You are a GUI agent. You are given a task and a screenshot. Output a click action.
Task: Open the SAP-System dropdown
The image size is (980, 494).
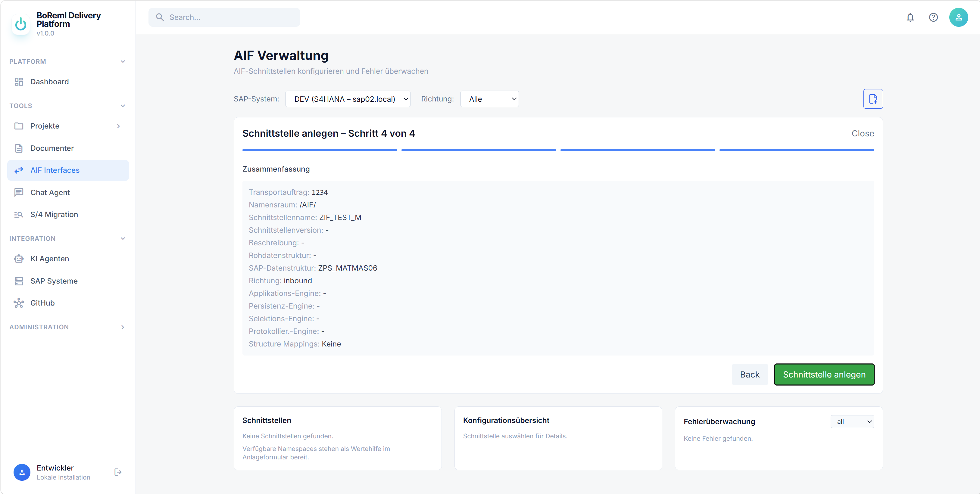pos(347,99)
